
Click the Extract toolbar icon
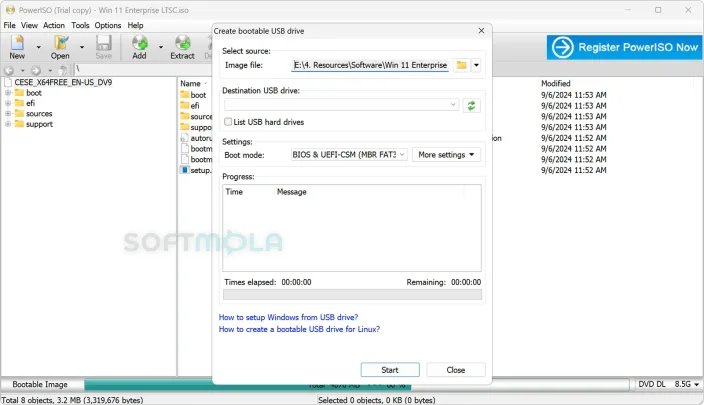click(x=182, y=47)
